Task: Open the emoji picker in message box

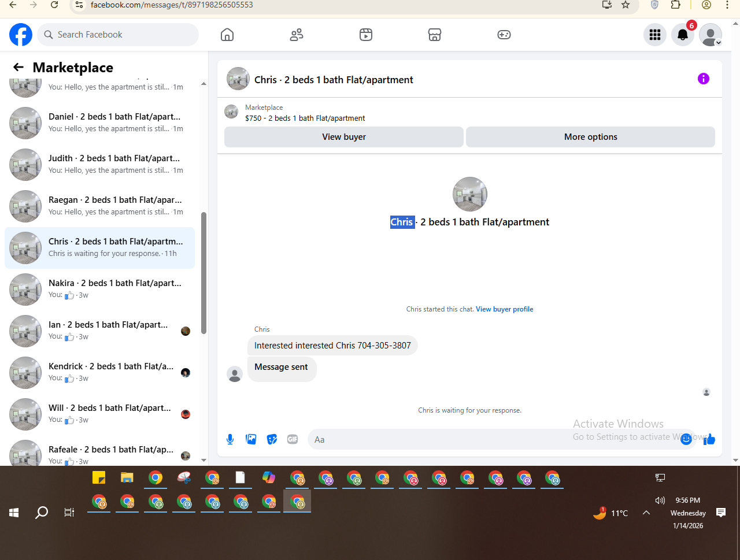Action: pyautogui.click(x=686, y=439)
